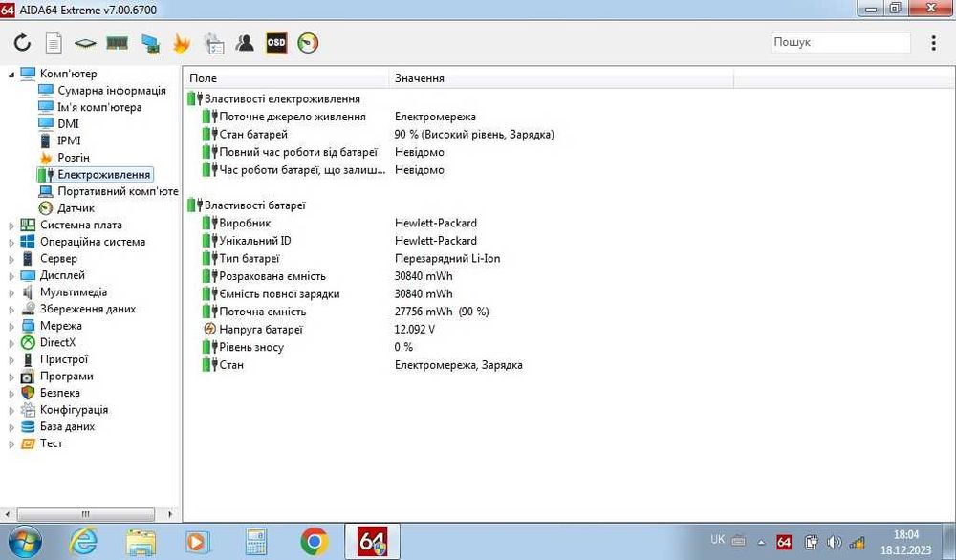
Task: Select IPMI in the tree
Action: 69,140
